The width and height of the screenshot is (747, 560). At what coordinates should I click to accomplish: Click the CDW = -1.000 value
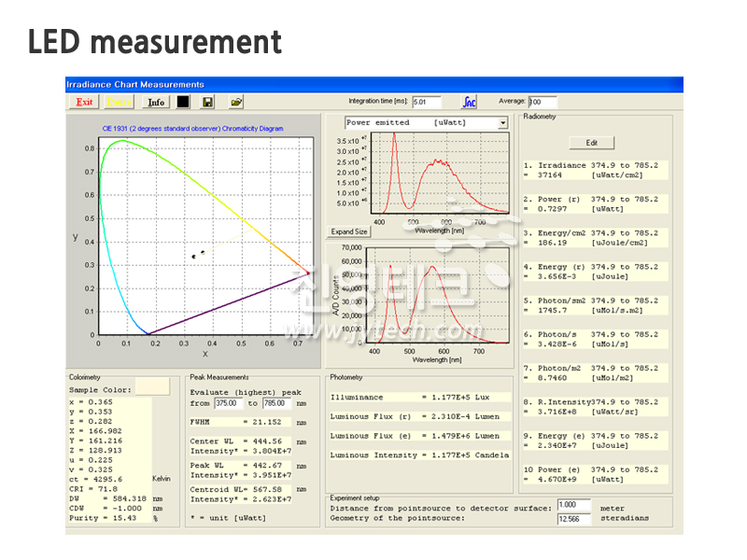(106, 509)
